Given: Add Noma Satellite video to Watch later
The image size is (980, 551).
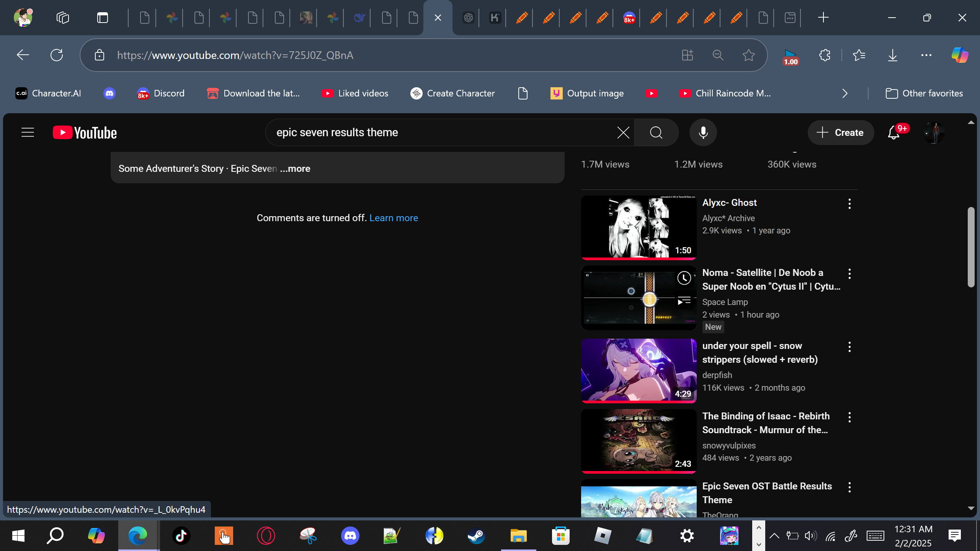Looking at the screenshot, I should click(x=684, y=278).
